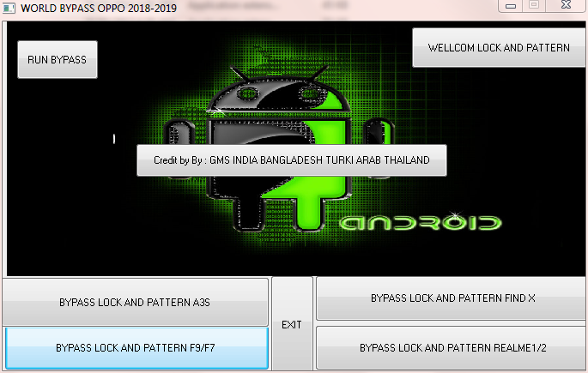The image size is (588, 373).
Task: Click the RUN BYPASS button
Action: (58, 59)
